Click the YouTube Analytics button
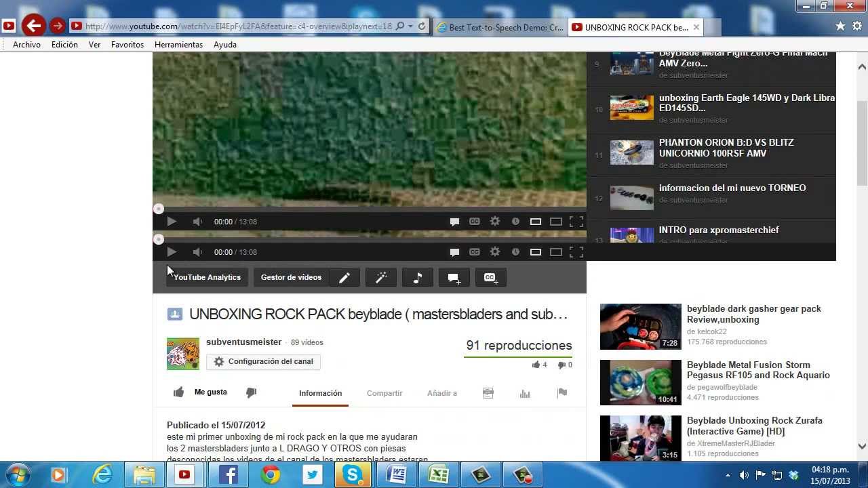This screenshot has height=488, width=868. click(207, 277)
